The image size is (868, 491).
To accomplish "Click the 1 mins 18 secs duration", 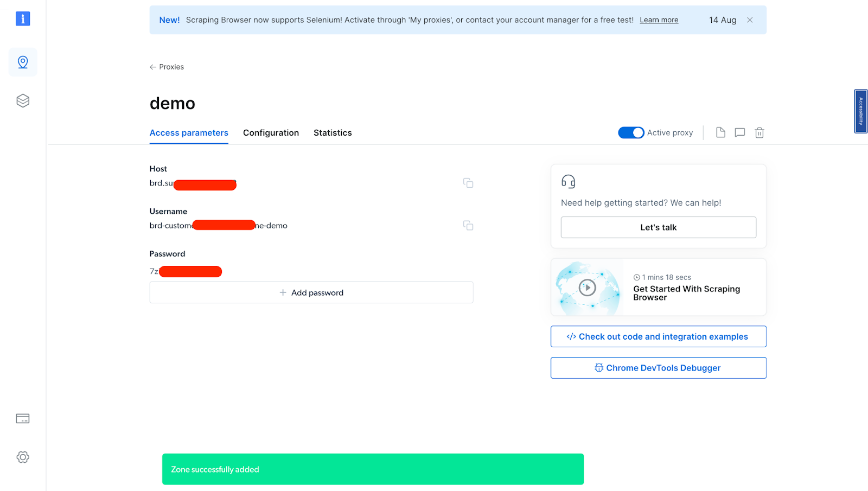I will click(x=662, y=277).
